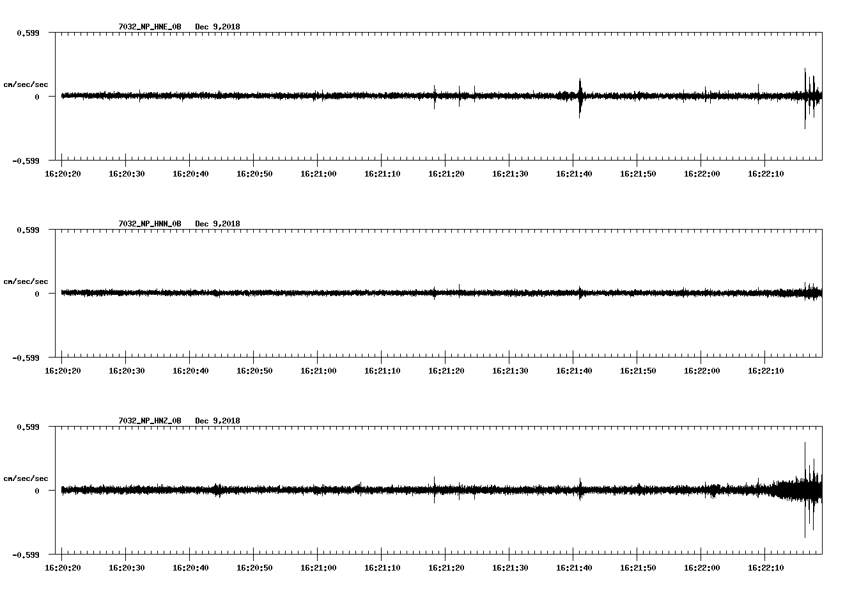This screenshot has height=591, width=868.
Task: Click the Dec 9,2018 date on HNE plot
Action: pyautogui.click(x=218, y=27)
